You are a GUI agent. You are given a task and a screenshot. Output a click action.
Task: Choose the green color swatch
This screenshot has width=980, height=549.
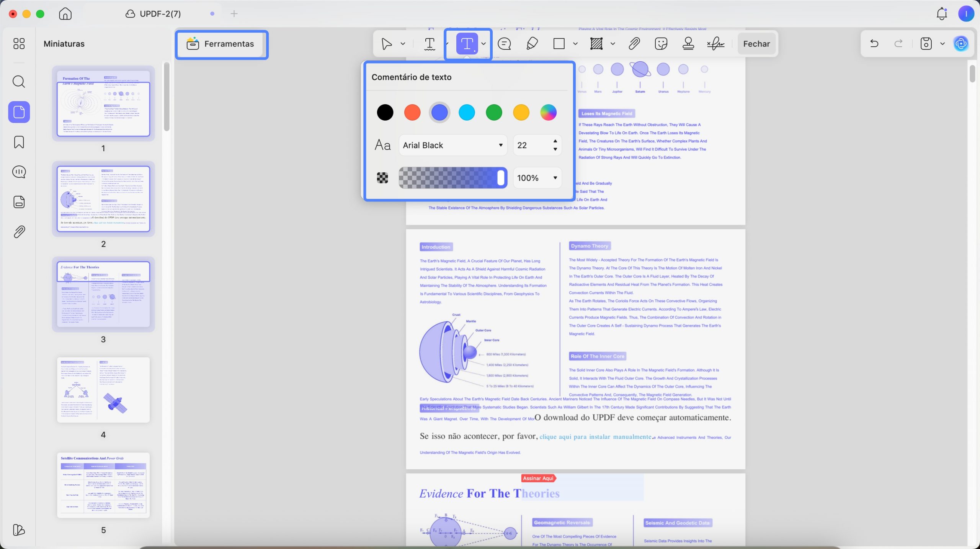pos(494,113)
